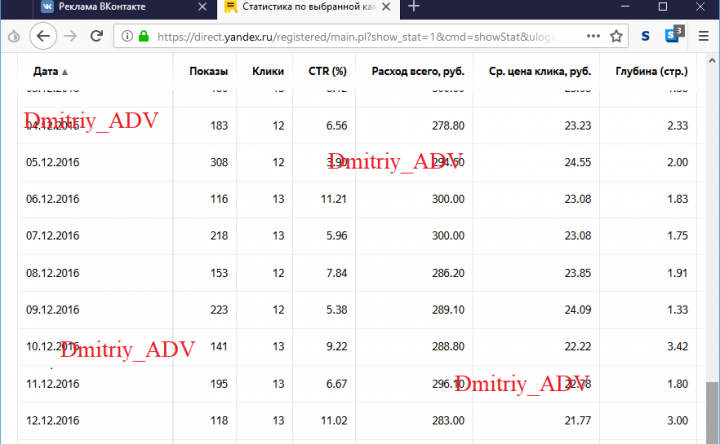Click spend value 289.10

[448, 310]
